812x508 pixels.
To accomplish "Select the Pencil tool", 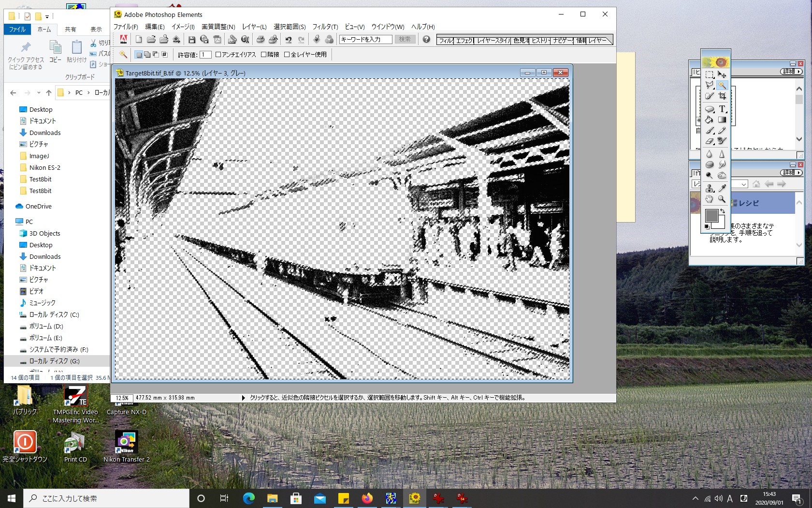I will [722, 130].
